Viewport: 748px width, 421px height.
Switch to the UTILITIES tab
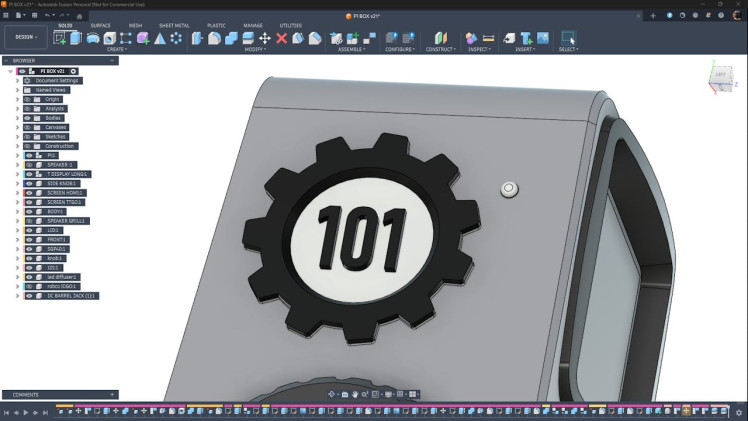(x=291, y=25)
